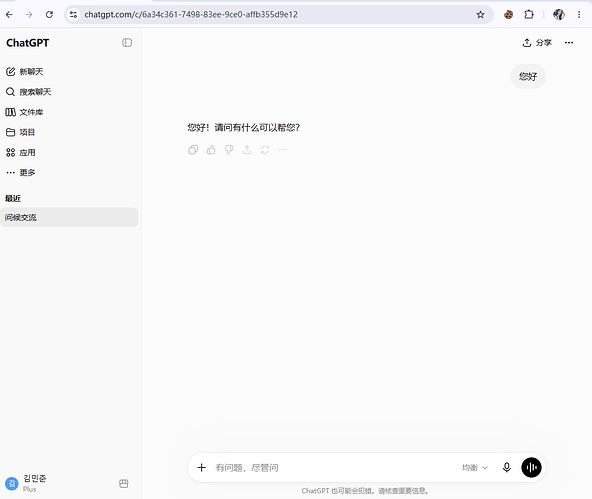
Task: Regenerate the response
Action: click(265, 150)
